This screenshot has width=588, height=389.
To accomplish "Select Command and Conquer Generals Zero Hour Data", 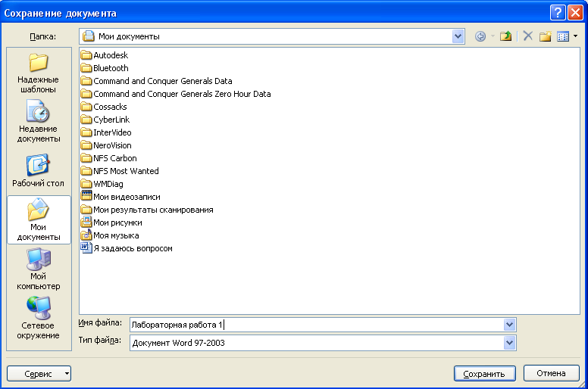I will pyautogui.click(x=176, y=94).
